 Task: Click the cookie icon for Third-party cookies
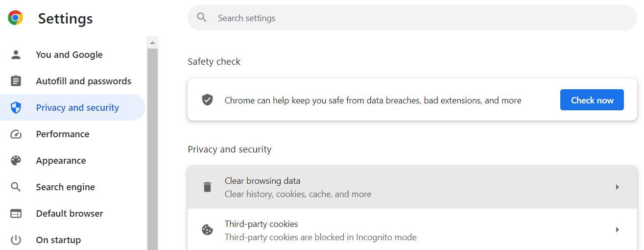point(208,230)
